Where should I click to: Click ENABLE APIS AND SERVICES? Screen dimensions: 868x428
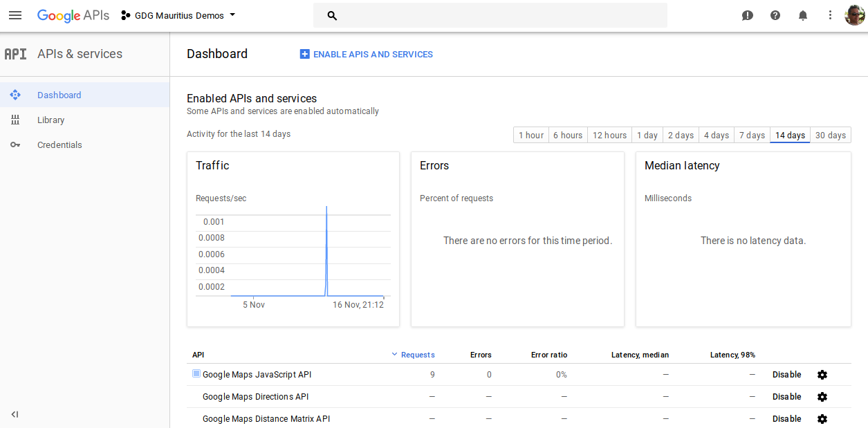[x=366, y=54]
